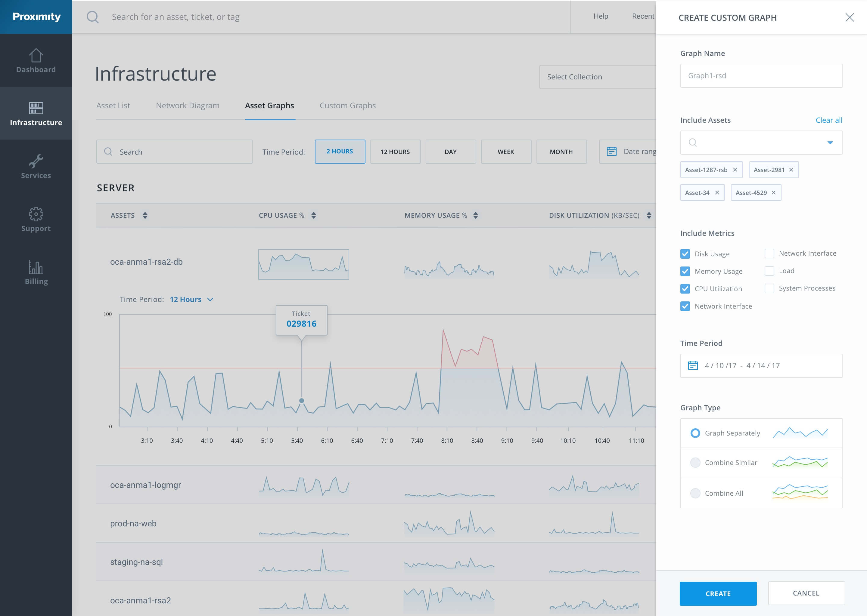The width and height of the screenshot is (867, 616).
Task: Click the Clear all link
Action: click(x=829, y=120)
